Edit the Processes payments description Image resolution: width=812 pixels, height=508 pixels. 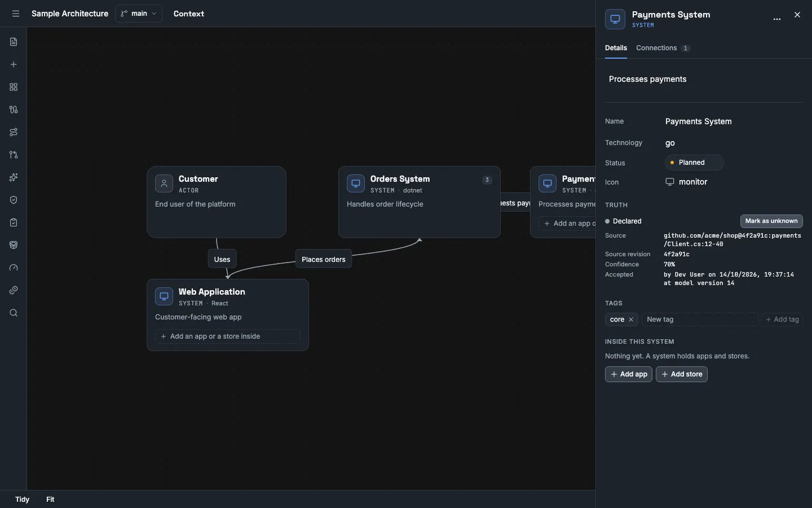click(704, 79)
